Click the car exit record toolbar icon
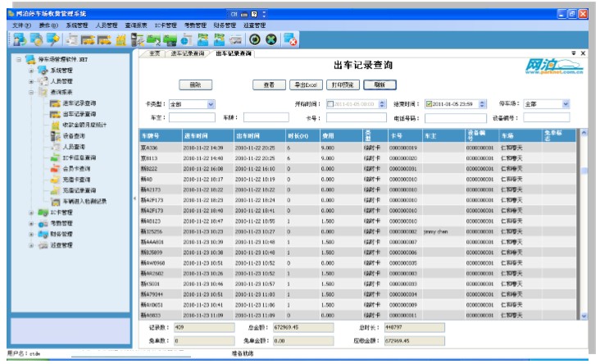600x364 pixels. 104,39
